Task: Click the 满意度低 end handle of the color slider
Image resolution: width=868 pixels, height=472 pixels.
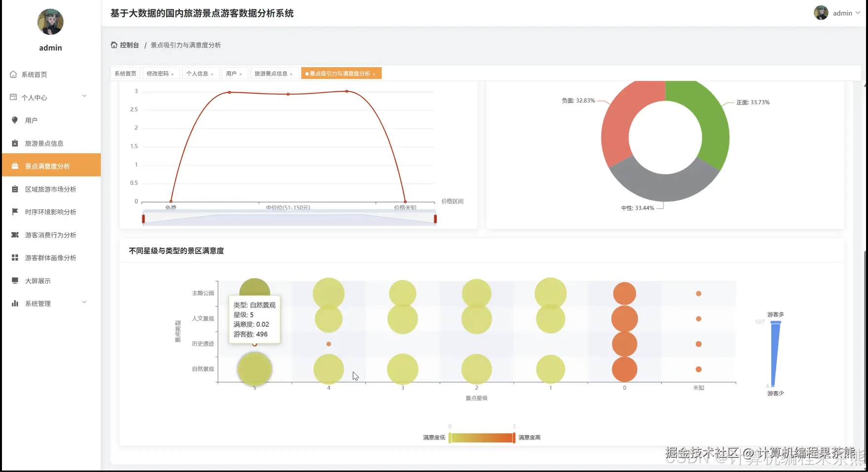Action: [450, 438]
